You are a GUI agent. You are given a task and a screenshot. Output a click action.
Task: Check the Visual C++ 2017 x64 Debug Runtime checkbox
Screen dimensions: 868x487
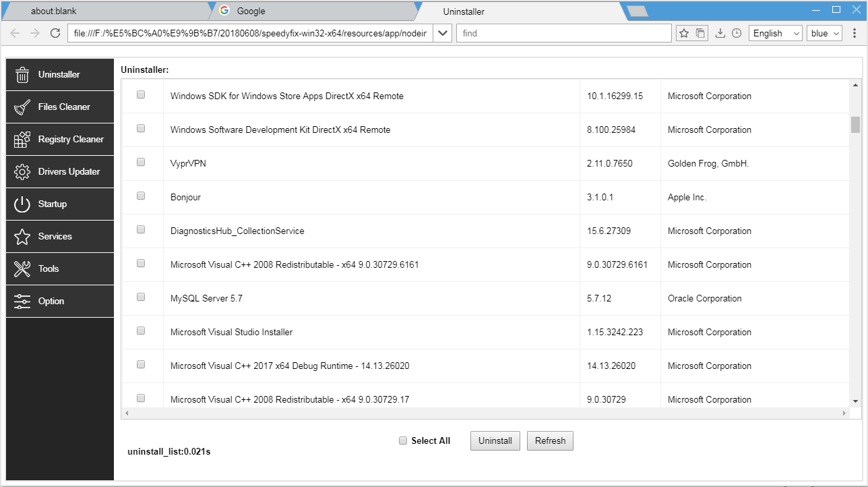pyautogui.click(x=141, y=364)
